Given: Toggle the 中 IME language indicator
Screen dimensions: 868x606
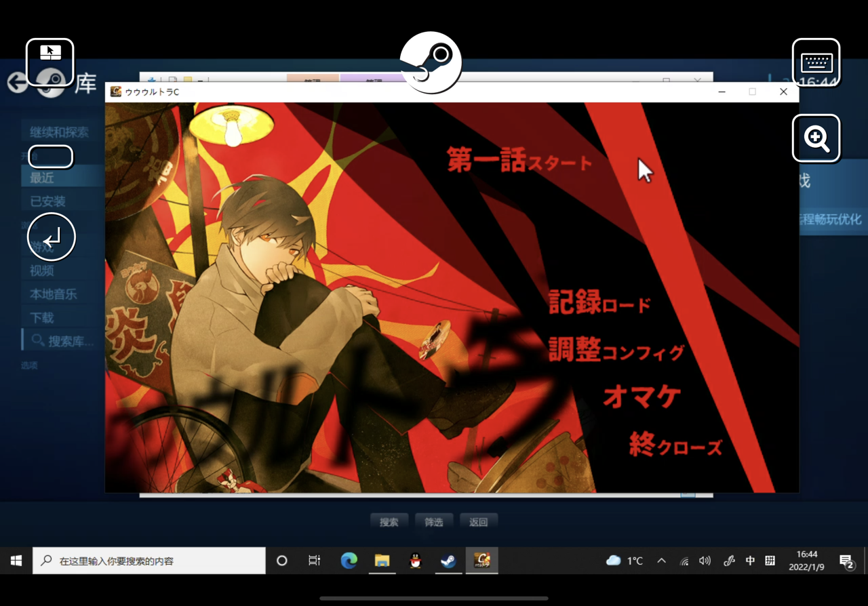Looking at the screenshot, I should click(x=750, y=561).
